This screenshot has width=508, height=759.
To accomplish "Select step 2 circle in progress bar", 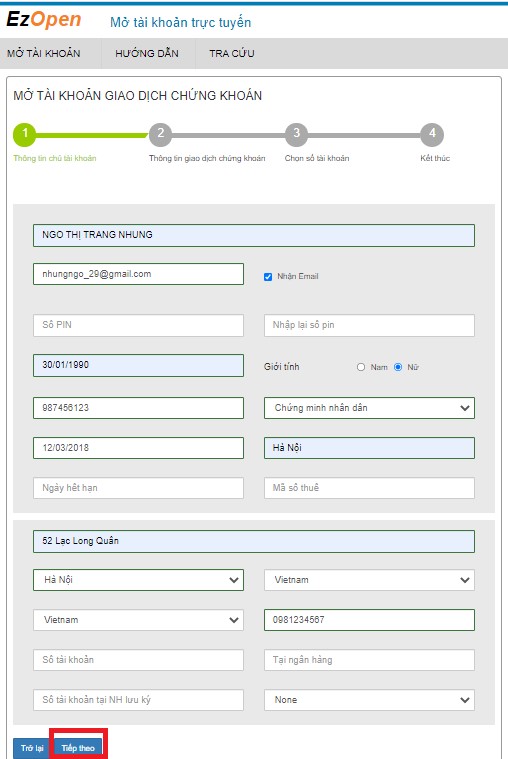I will tap(160, 135).
